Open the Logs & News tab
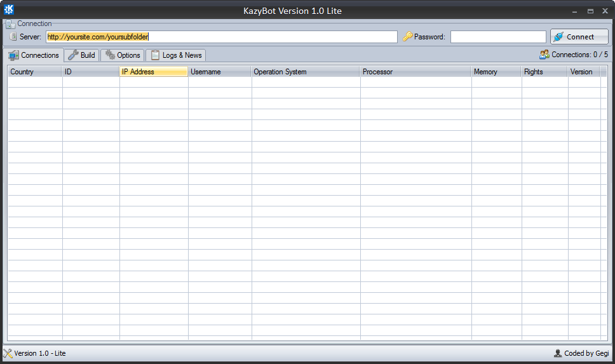This screenshot has height=364, width=615. [176, 55]
